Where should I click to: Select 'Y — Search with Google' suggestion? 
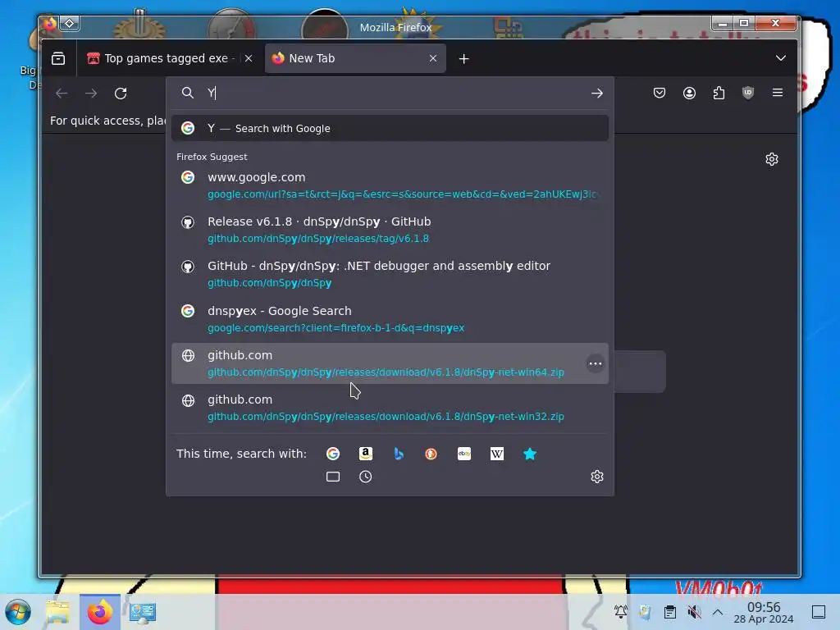390,128
